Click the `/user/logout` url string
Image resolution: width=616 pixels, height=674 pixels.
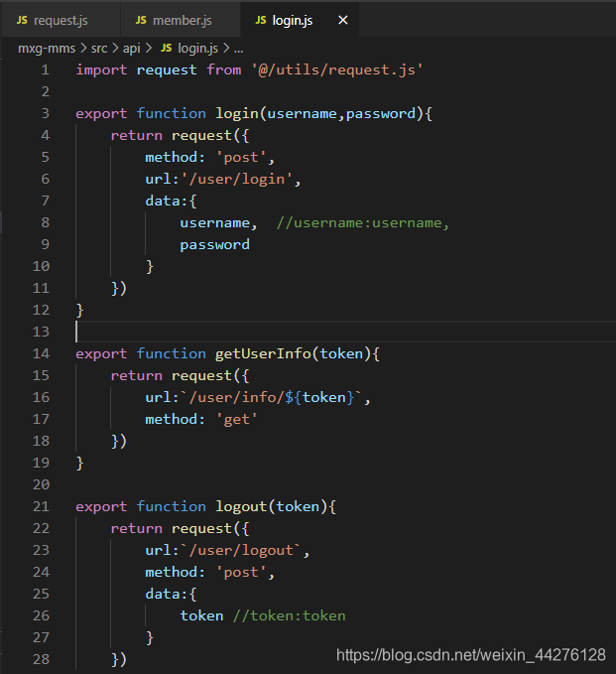pos(241,550)
